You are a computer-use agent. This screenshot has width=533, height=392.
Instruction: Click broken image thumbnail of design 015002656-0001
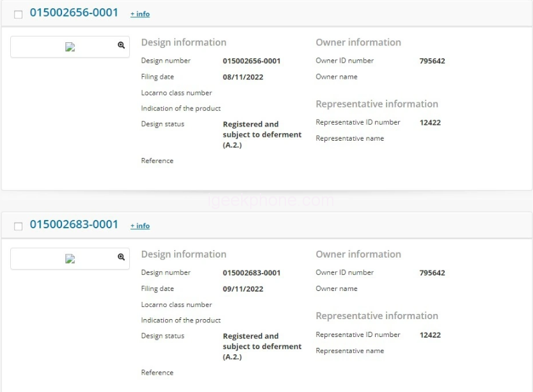click(x=70, y=47)
